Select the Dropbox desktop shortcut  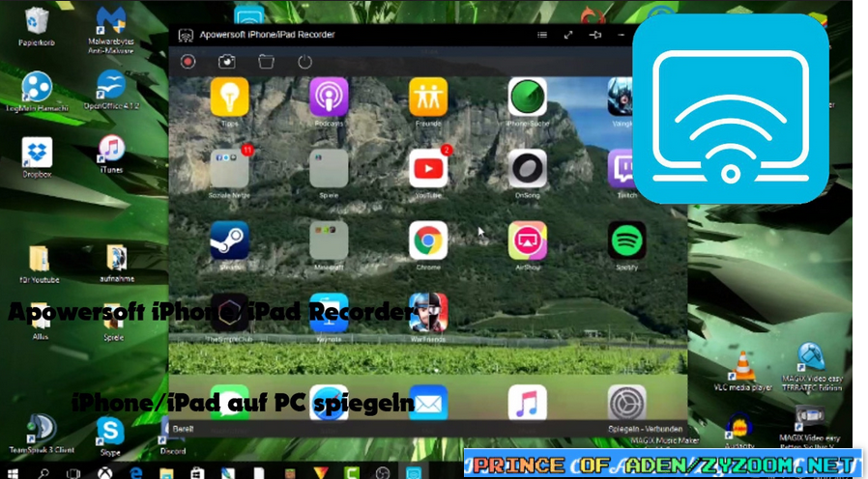tap(37, 157)
